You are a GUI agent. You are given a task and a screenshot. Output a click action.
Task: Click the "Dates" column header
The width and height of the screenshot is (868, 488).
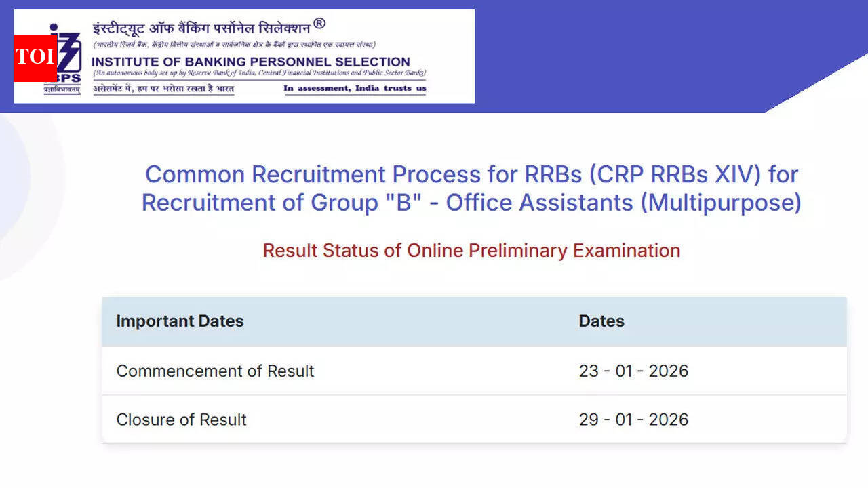click(601, 321)
